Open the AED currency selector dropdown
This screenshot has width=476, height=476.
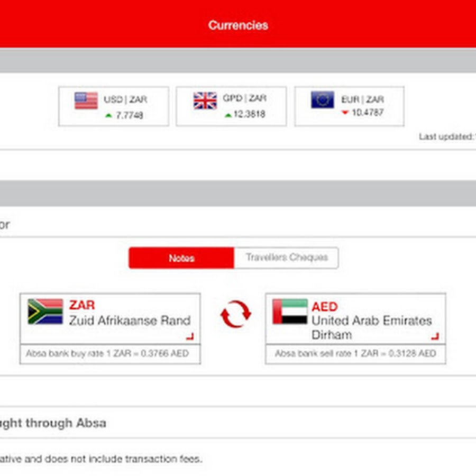[x=355, y=318]
